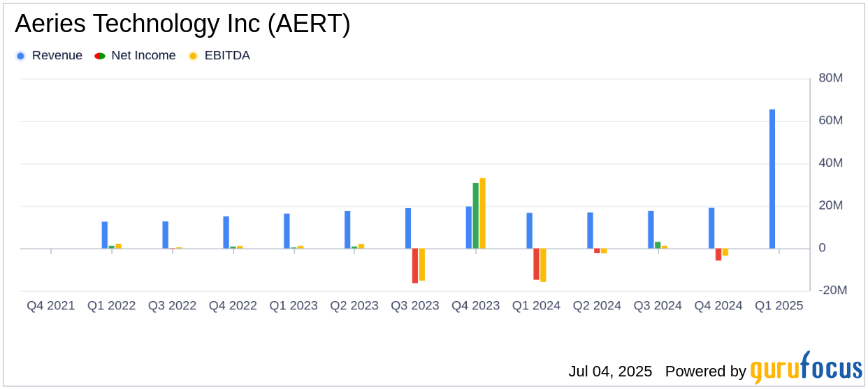This screenshot has width=868, height=389.
Task: Click the Q4 2024 axis label
Action: (718, 306)
